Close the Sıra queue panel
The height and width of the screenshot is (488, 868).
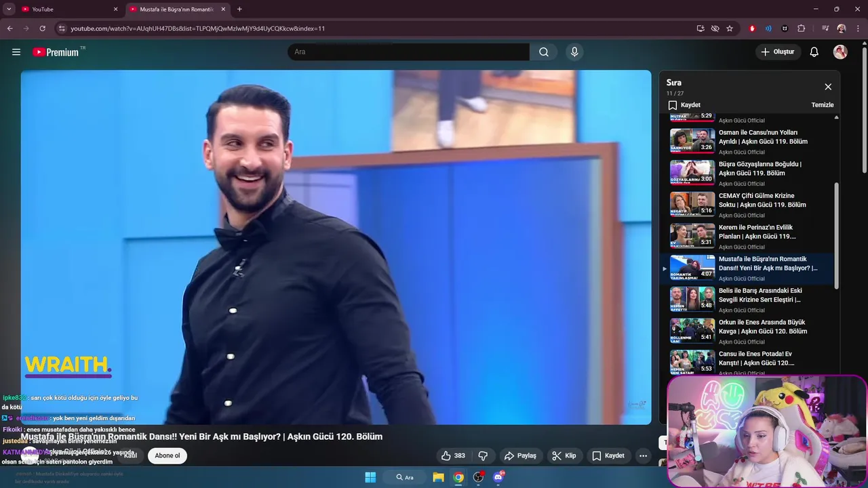[828, 87]
